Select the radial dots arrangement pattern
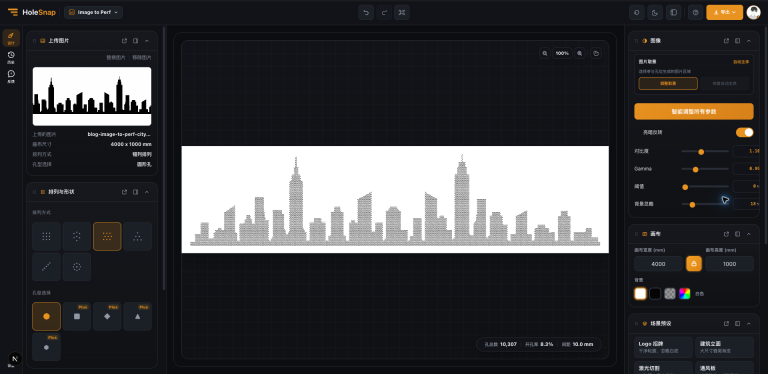The height and width of the screenshot is (374, 768). tap(77, 236)
